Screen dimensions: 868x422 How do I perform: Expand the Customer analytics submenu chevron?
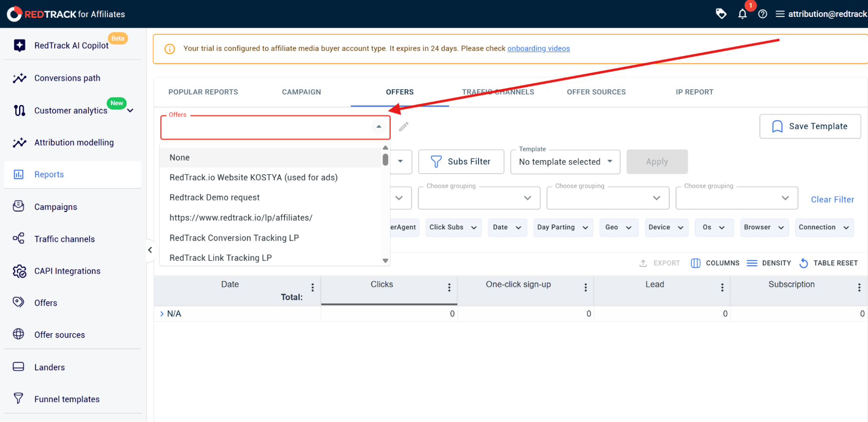click(130, 111)
